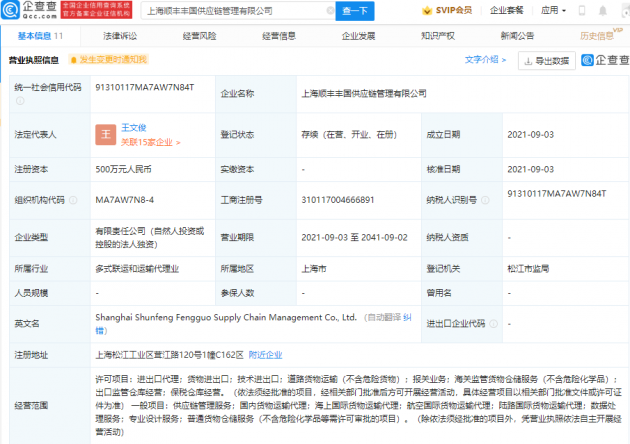Switch to 基本信息 tab
The image size is (630, 444).
[40, 36]
